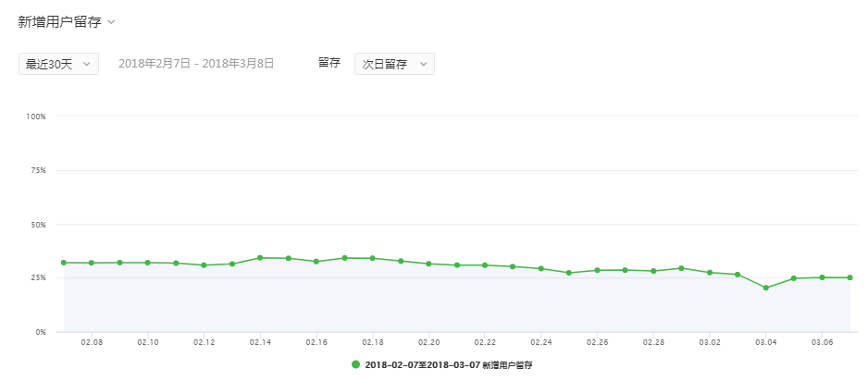Expand the 新增用户留存 title dropdown

click(111, 21)
